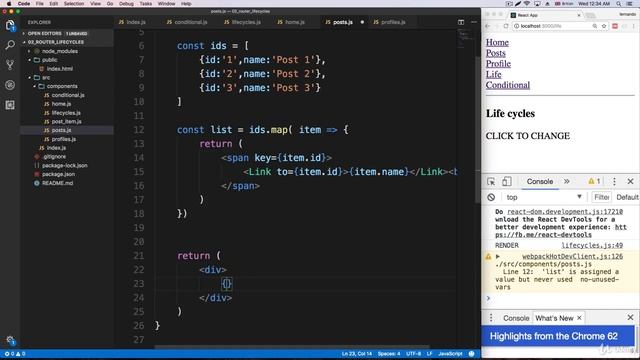
Task: Open the DevTools three-dot customize menu
Action: point(614,182)
